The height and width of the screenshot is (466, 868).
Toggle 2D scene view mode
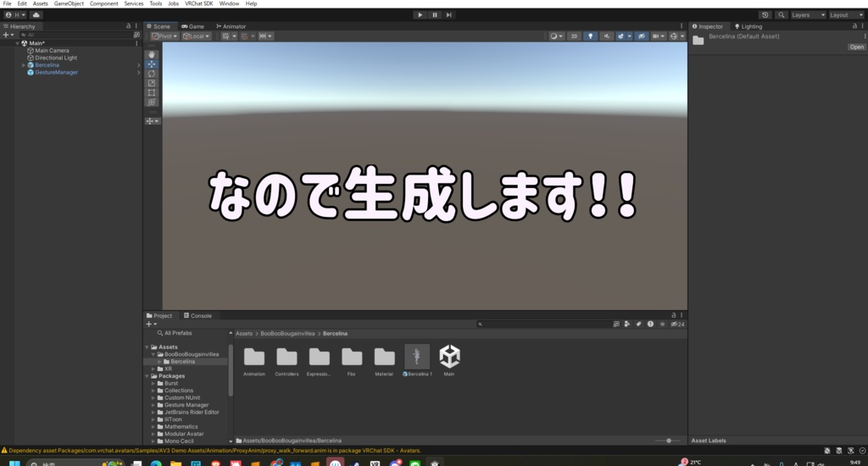574,36
